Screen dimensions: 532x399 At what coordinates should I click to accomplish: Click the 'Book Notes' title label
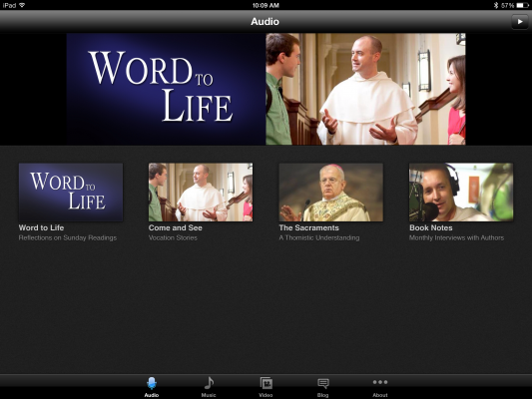coord(431,227)
